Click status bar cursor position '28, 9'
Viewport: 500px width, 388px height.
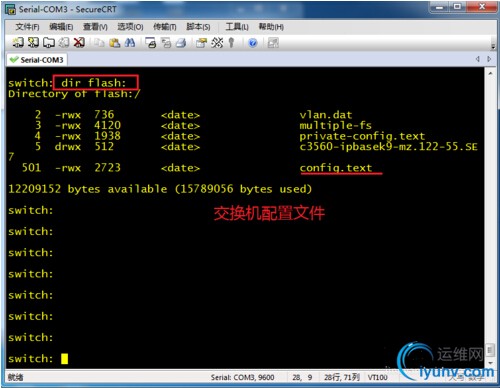click(302, 377)
